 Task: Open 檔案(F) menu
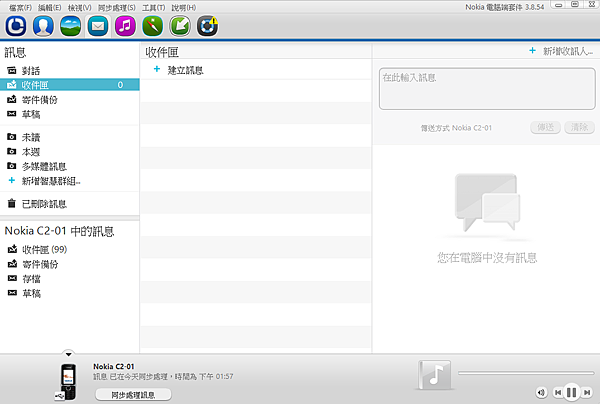coord(20,7)
